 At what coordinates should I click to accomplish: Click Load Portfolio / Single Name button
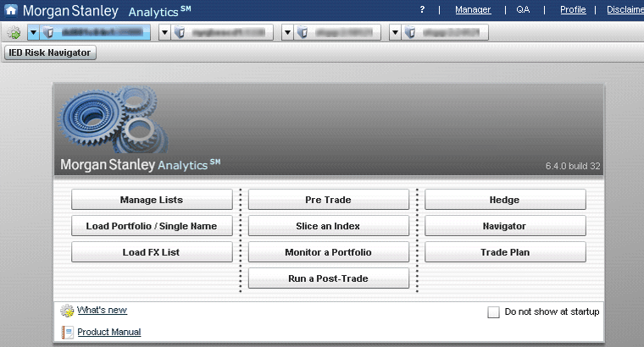[x=152, y=226]
